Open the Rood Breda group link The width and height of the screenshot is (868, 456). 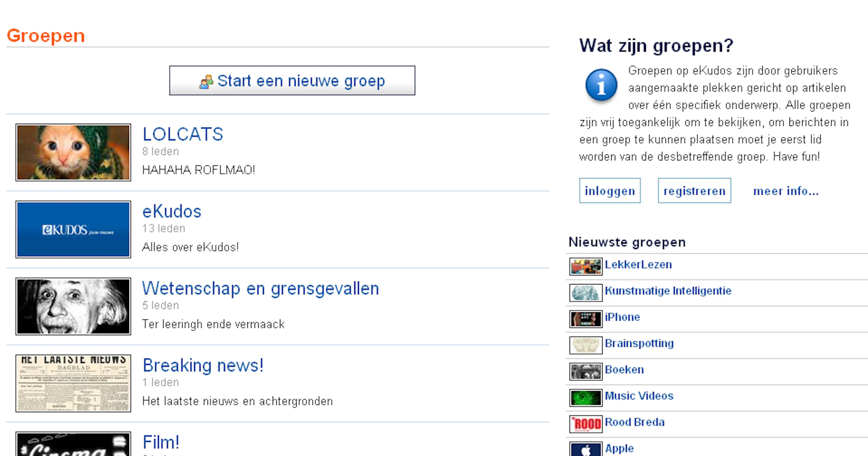coord(635,422)
